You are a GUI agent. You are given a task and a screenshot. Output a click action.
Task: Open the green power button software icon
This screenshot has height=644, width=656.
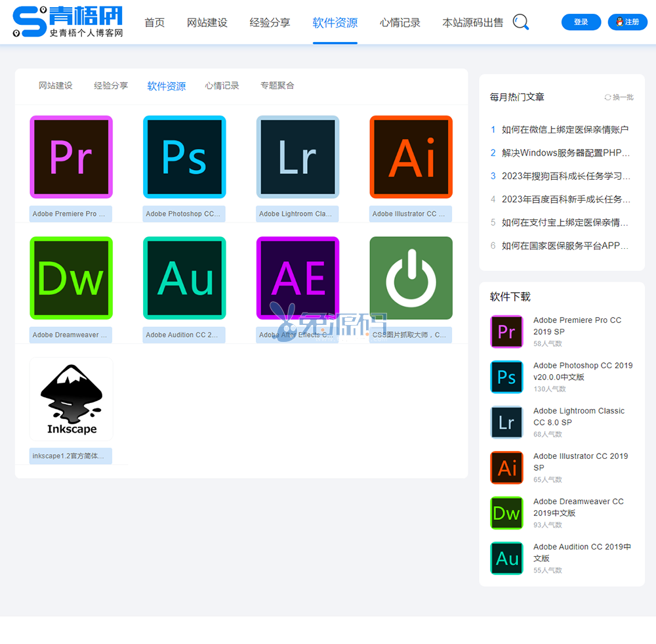pos(411,278)
